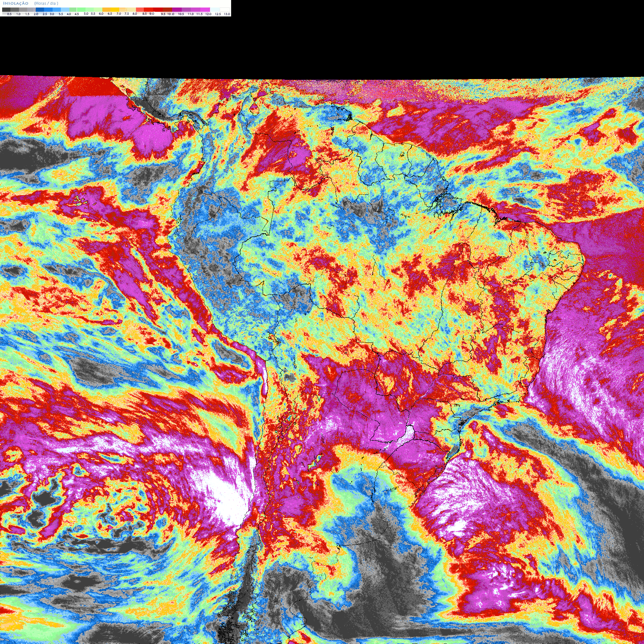
Task: Click the 1.5 legend value
Action: coord(27,14)
